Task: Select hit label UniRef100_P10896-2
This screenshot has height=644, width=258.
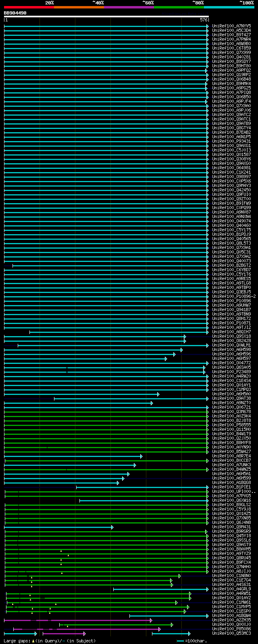Action: (234, 296)
